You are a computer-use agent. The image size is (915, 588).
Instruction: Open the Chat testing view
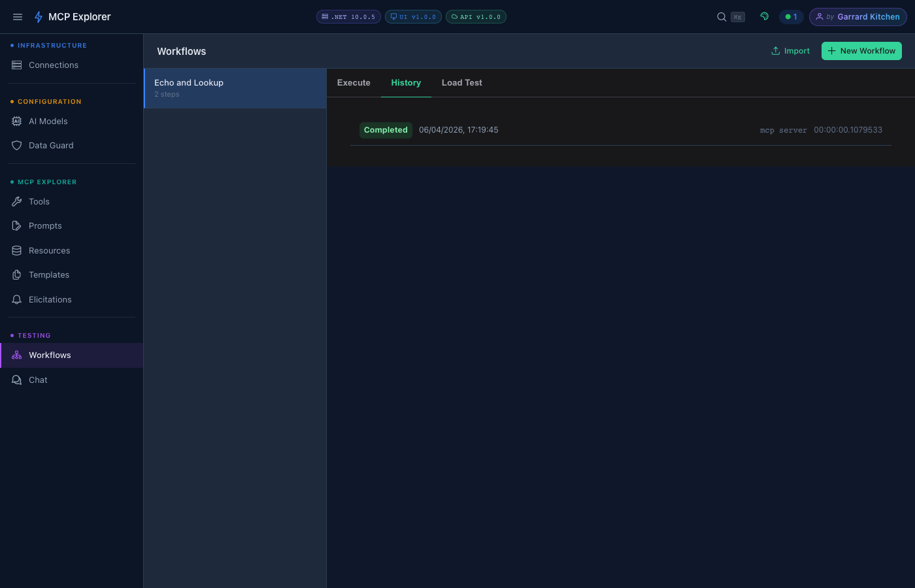coord(37,380)
